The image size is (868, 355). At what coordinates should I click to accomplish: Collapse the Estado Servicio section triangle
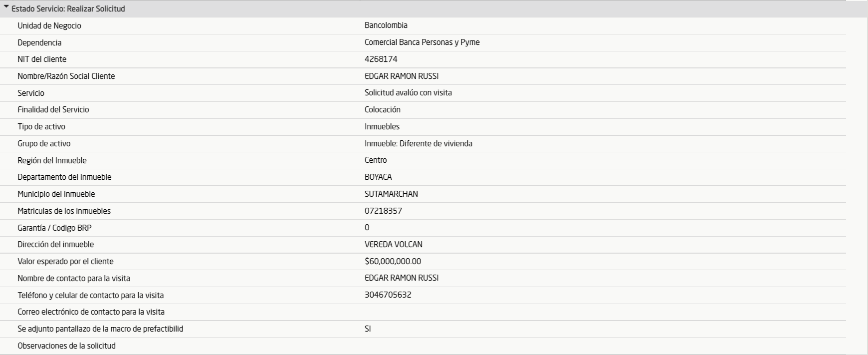(6, 8)
